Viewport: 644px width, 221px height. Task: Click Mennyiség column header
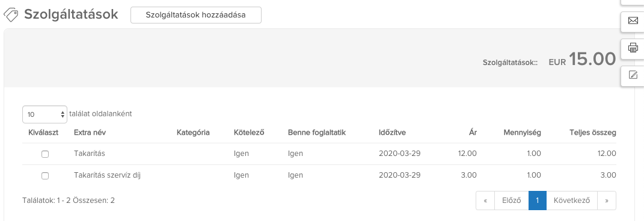pyautogui.click(x=522, y=132)
